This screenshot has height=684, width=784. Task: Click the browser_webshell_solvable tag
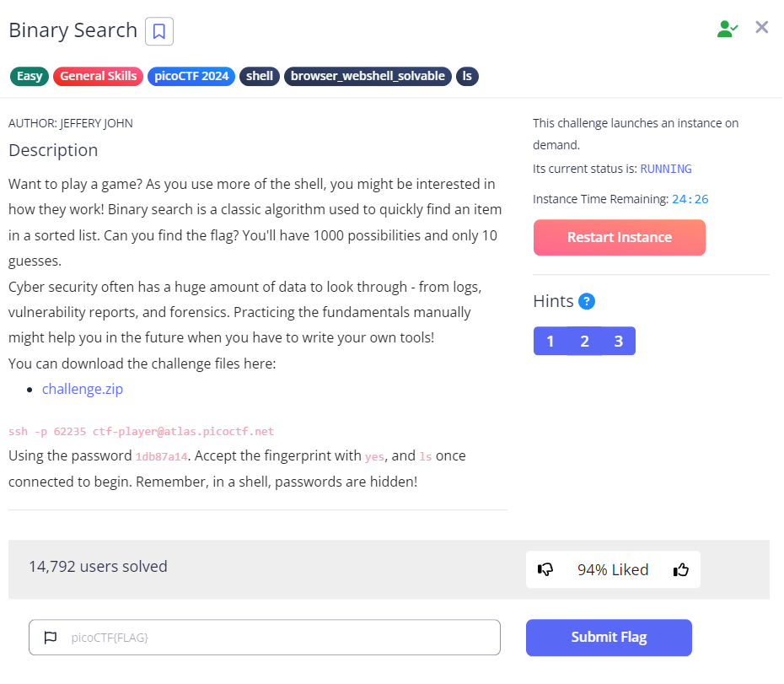[368, 76]
